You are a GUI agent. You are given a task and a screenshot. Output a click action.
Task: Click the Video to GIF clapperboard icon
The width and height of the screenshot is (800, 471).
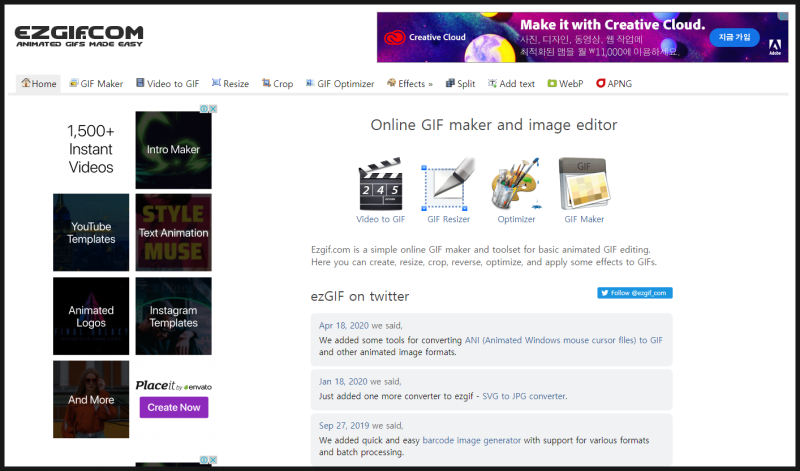[381, 184]
